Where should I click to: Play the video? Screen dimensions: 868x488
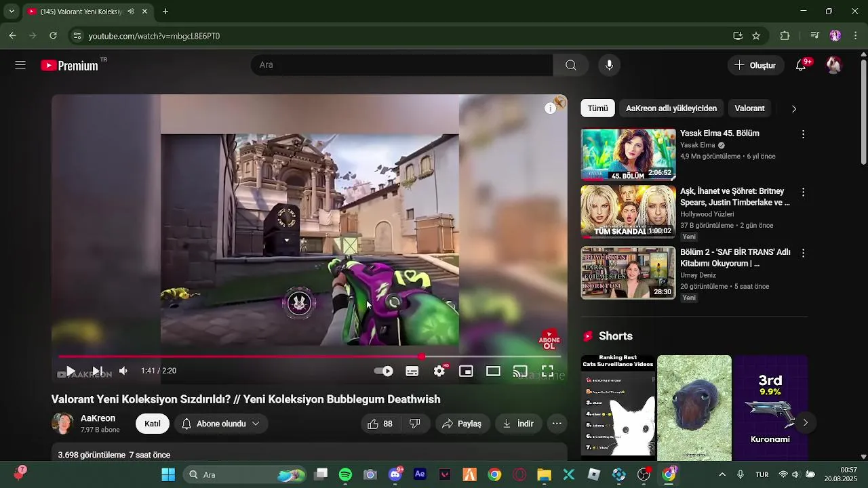point(71,371)
